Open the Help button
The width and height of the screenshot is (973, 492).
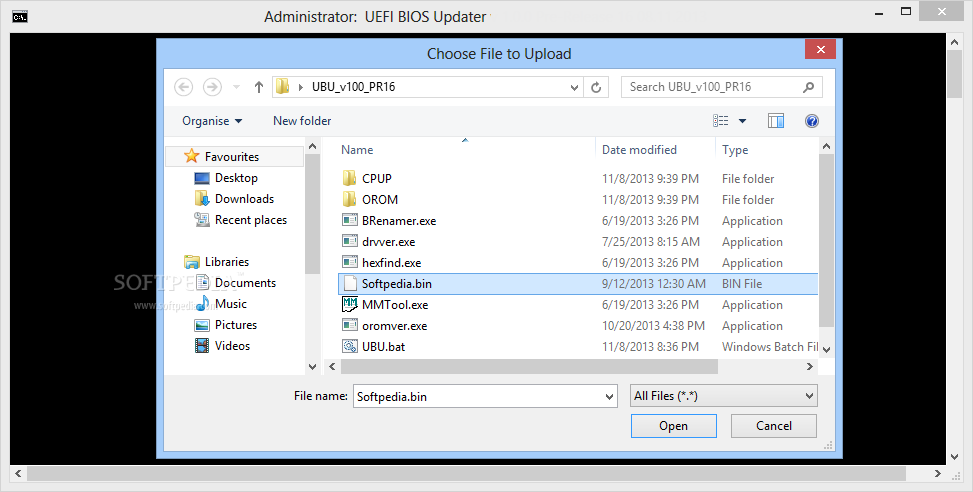coord(812,121)
